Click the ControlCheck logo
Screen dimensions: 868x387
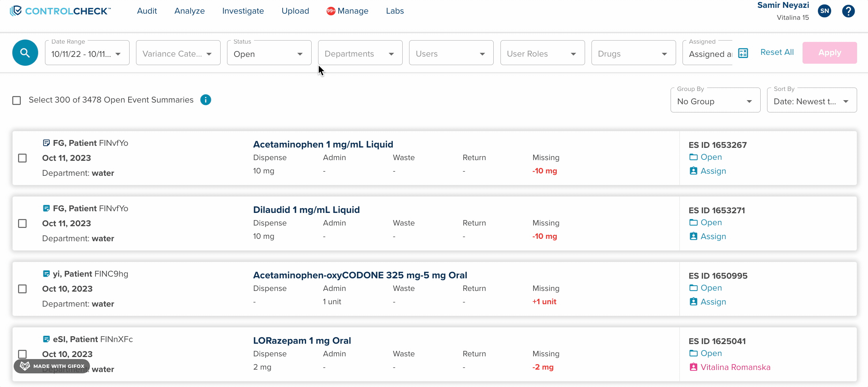(x=60, y=11)
